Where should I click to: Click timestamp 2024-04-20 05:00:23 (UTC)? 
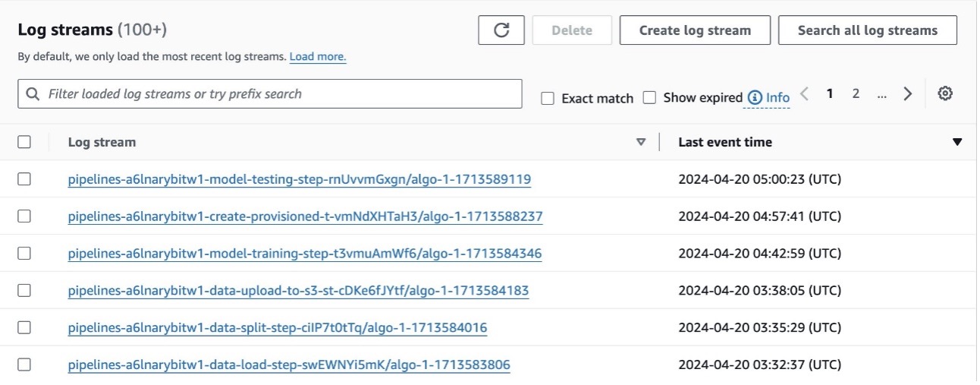coord(759,180)
